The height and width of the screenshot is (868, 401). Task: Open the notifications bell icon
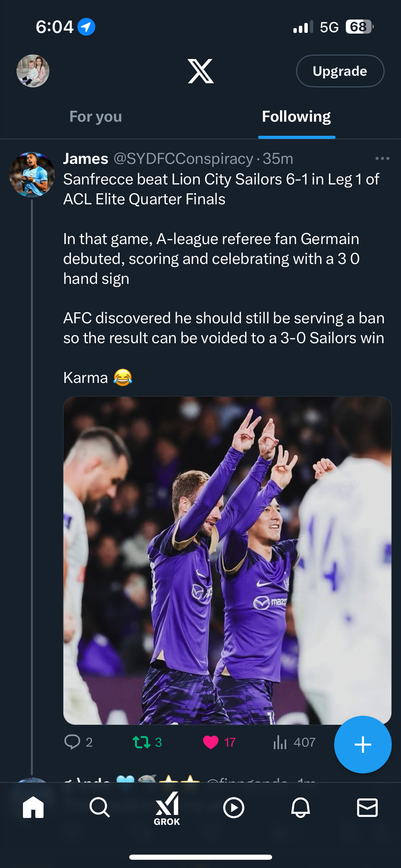301,807
